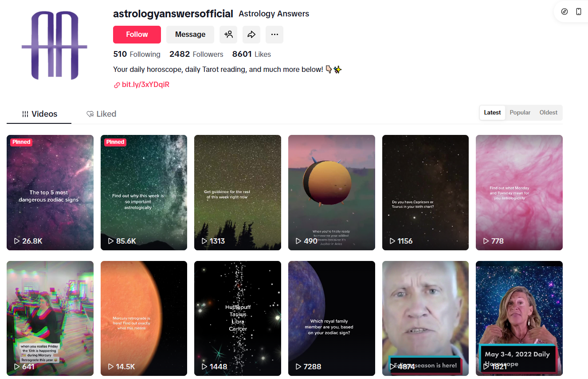The width and height of the screenshot is (588, 379).
Task: Click the link icon beside the bit.ly URL
Action: tap(117, 85)
